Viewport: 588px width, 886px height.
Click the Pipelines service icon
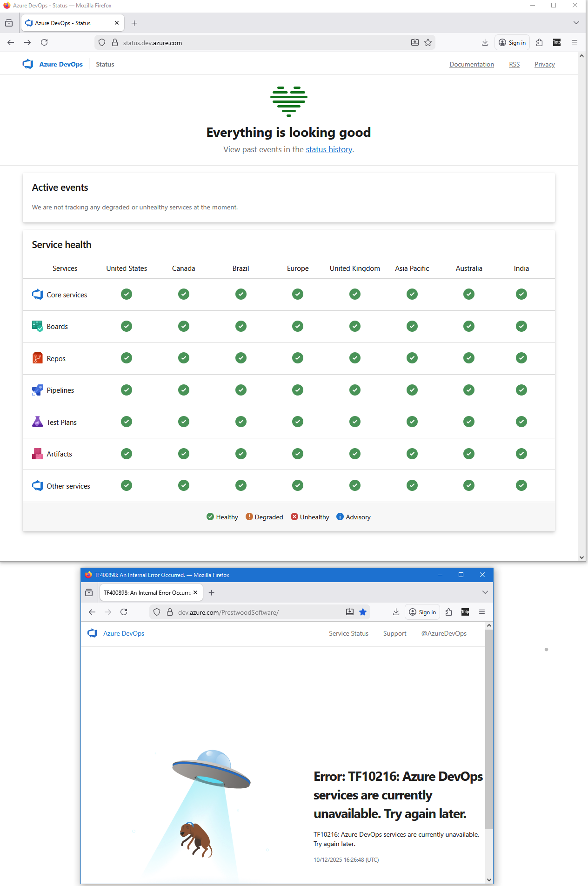click(37, 390)
